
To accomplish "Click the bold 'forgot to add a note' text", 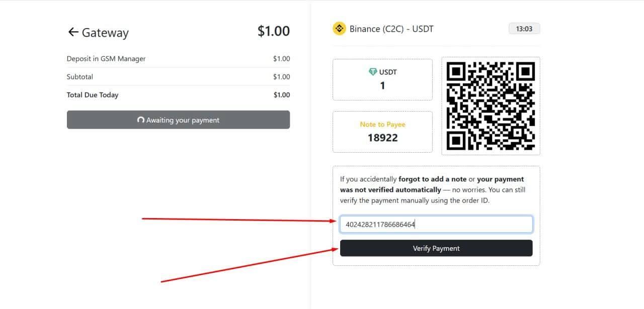I will (432, 179).
